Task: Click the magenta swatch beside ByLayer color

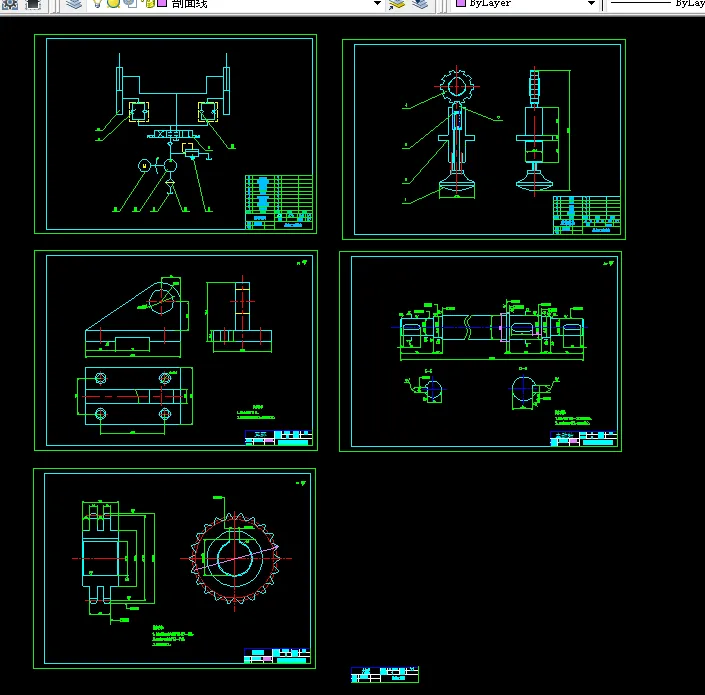Action: pyautogui.click(x=460, y=3)
